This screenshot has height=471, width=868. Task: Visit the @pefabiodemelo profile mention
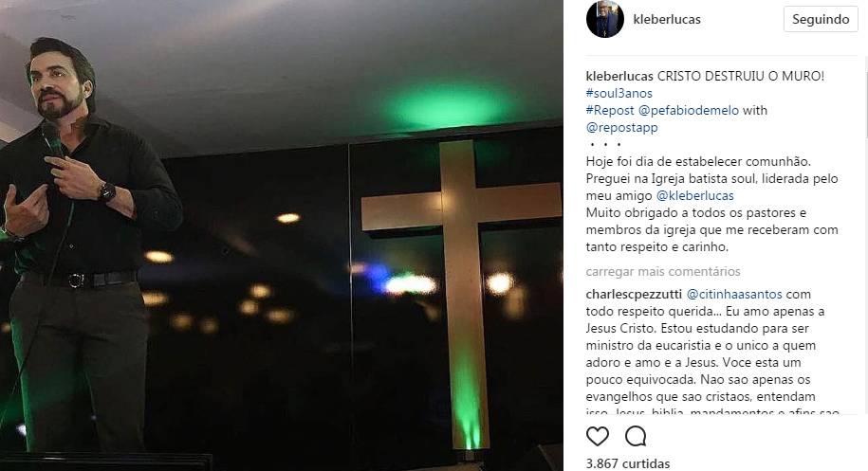[x=688, y=110]
